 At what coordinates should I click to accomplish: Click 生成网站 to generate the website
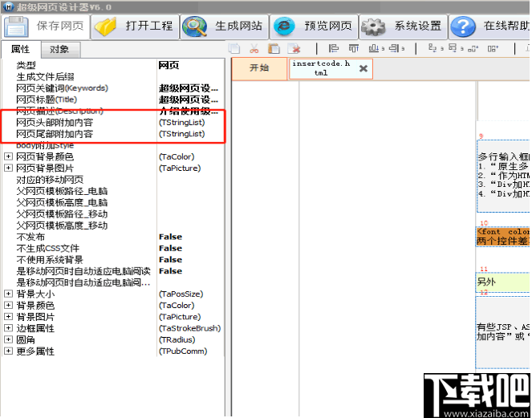(225, 26)
